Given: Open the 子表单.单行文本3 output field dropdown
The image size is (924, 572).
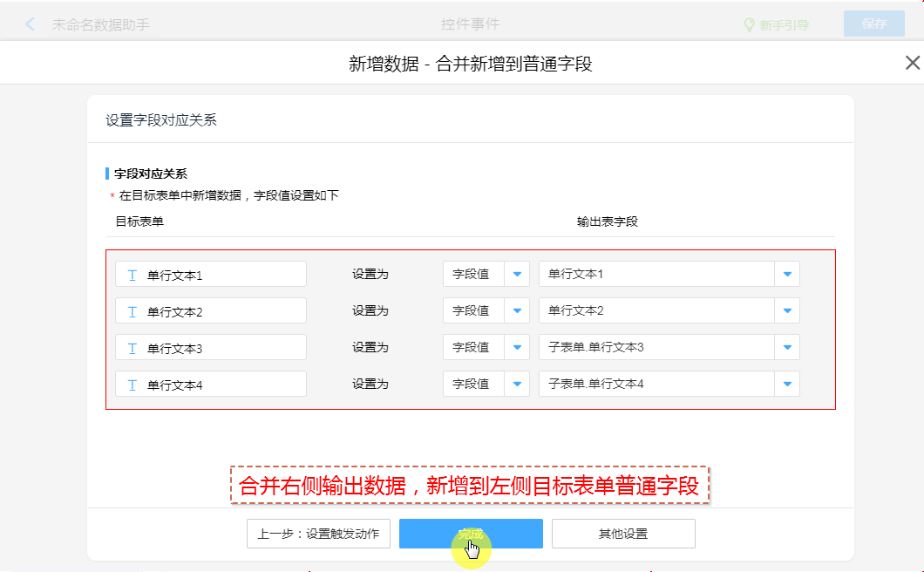Looking at the screenshot, I should pyautogui.click(x=787, y=347).
